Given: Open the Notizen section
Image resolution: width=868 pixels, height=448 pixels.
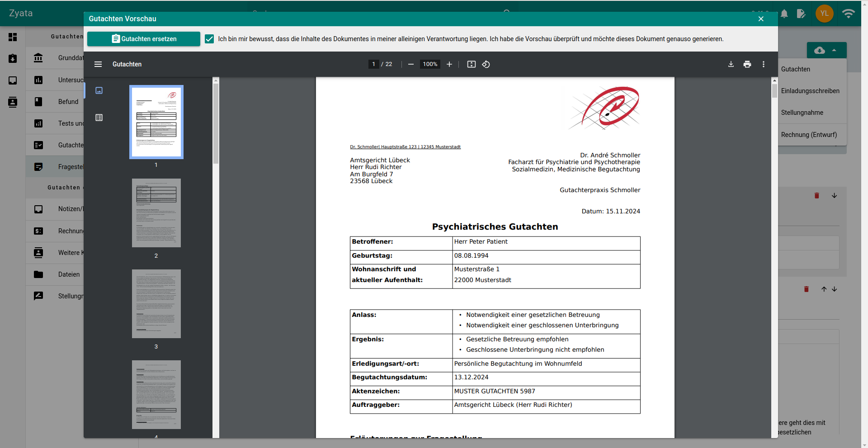Looking at the screenshot, I should (x=55, y=209).
